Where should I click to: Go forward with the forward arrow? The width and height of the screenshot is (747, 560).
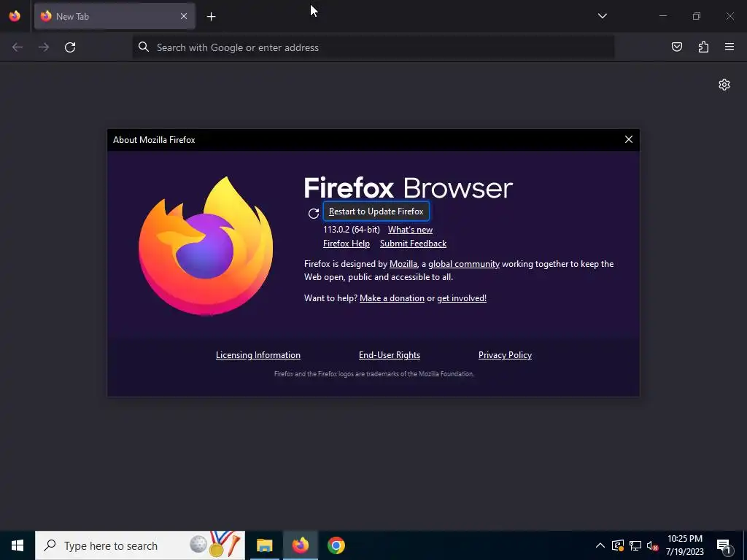(x=44, y=47)
